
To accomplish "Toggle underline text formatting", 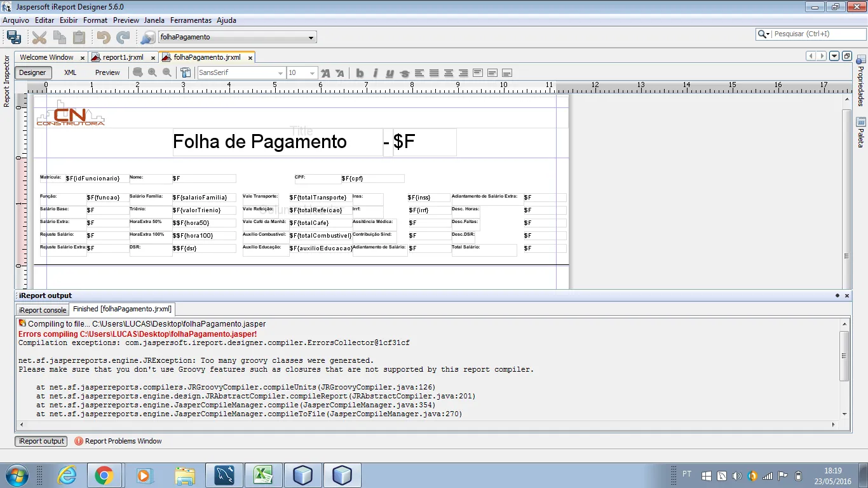I will [x=390, y=73].
